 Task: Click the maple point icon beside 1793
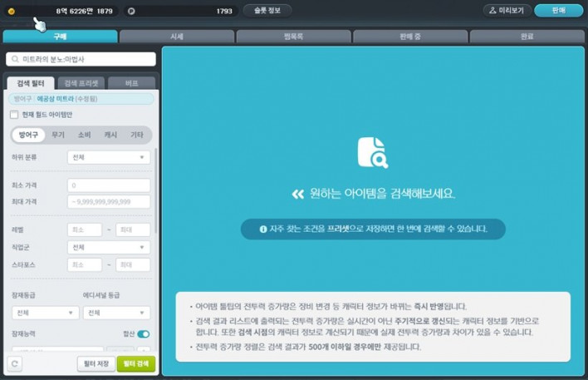click(131, 12)
